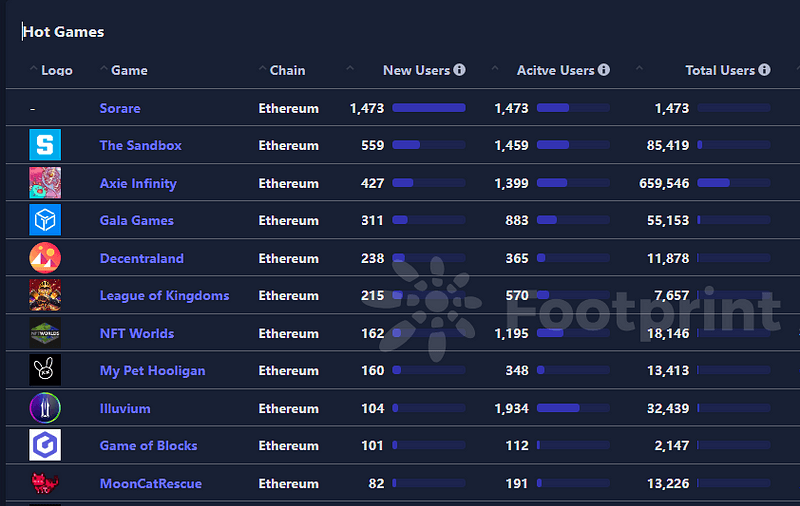Open the NFT Worlds game link
The image size is (800, 506).
(x=137, y=333)
